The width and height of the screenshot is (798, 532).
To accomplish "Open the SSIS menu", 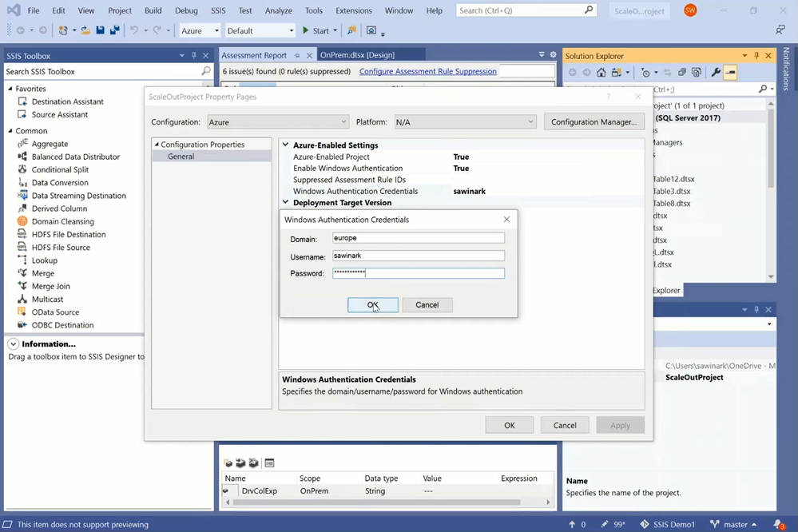I will (x=218, y=10).
